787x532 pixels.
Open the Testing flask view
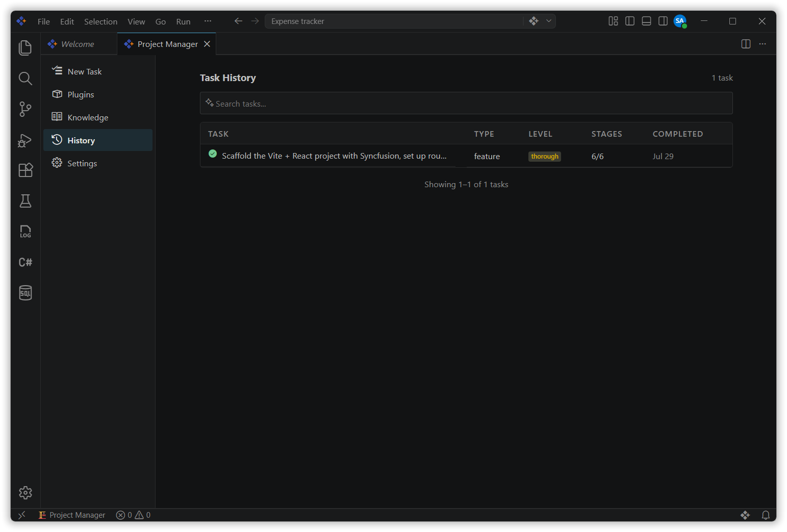25,201
